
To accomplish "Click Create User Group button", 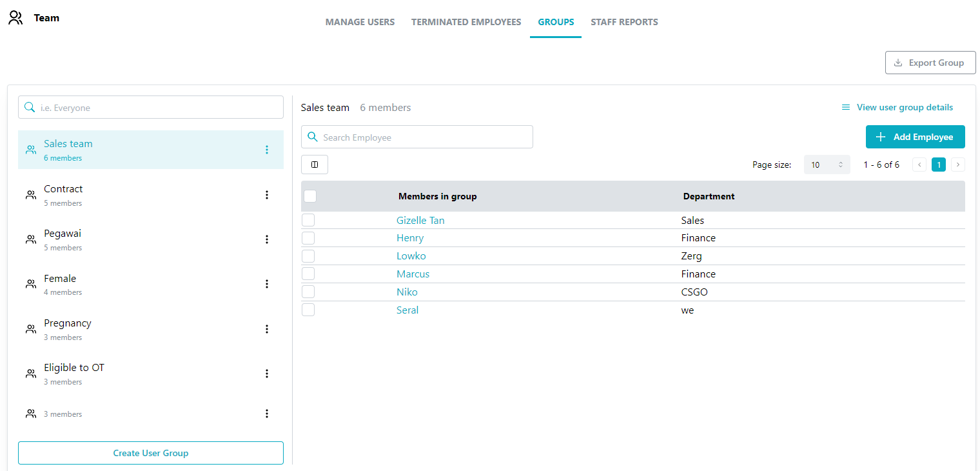I will 151,453.
